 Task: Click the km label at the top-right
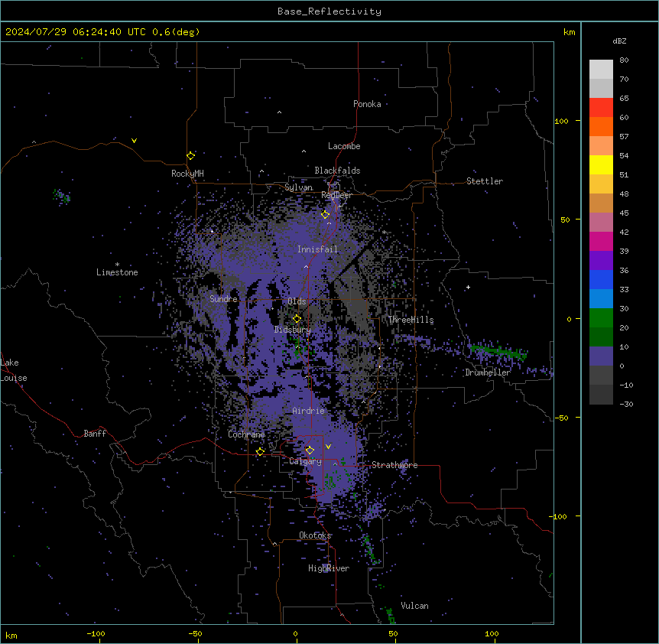(x=570, y=32)
